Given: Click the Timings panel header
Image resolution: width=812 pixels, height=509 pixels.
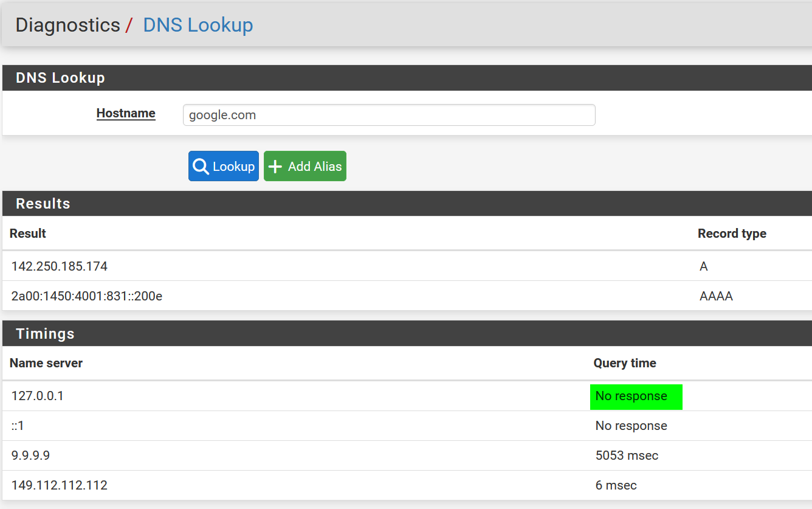Looking at the screenshot, I should (45, 334).
